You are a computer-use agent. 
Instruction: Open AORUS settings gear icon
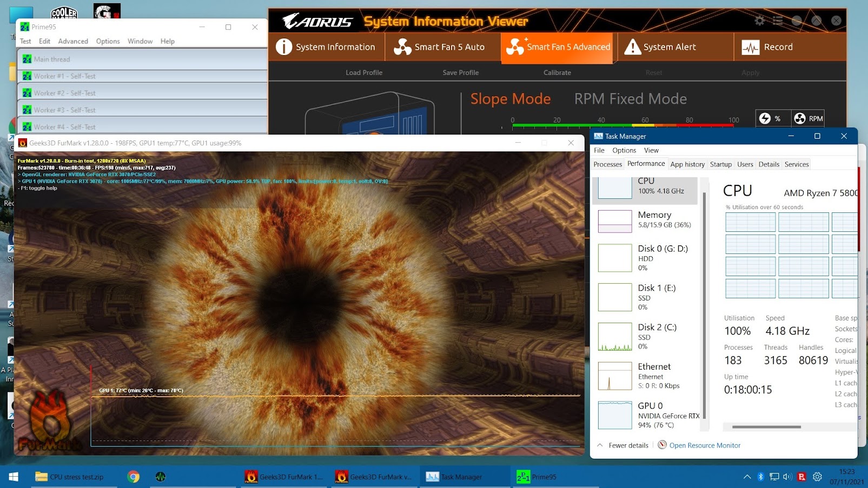tap(759, 21)
